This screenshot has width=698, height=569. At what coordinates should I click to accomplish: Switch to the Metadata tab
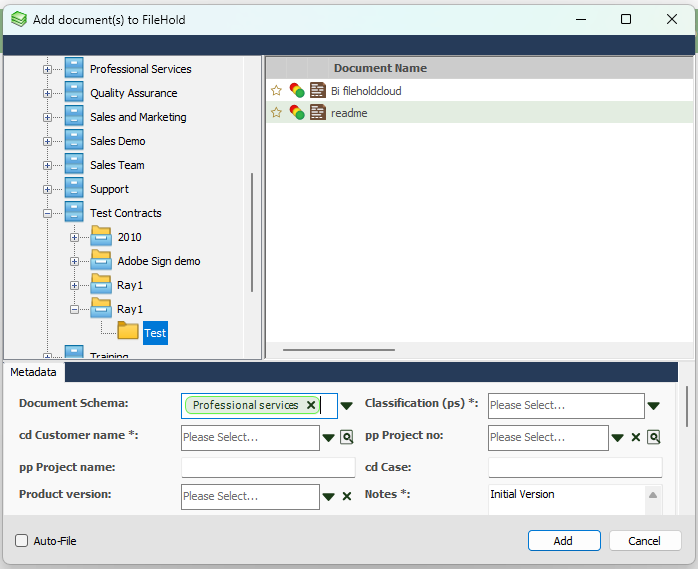[34, 373]
